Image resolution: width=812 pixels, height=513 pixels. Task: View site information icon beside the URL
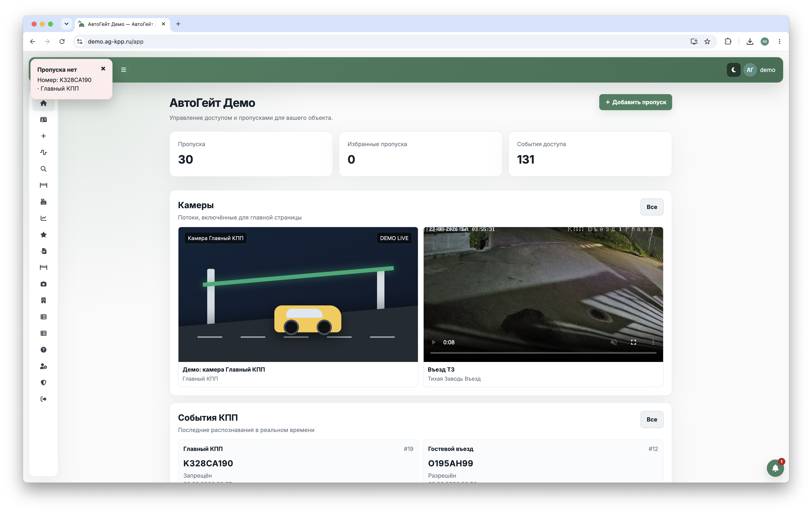[x=80, y=42]
